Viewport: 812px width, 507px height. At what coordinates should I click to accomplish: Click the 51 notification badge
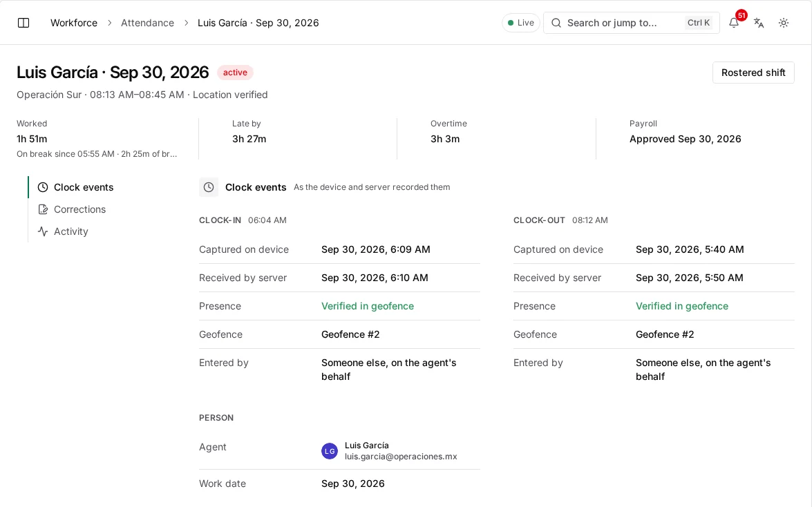742,15
